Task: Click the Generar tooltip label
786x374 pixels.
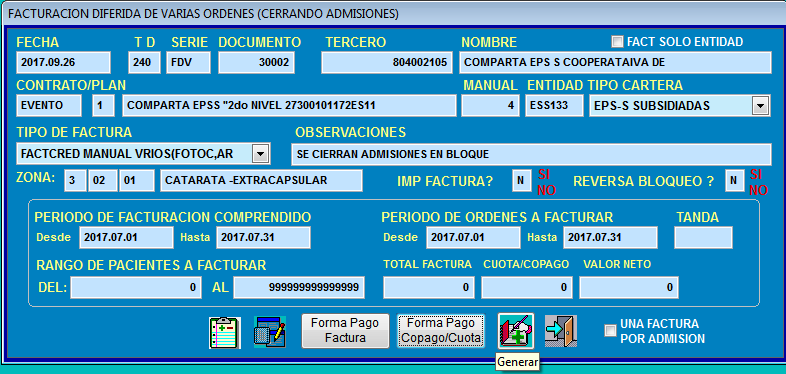Action: pyautogui.click(x=517, y=362)
